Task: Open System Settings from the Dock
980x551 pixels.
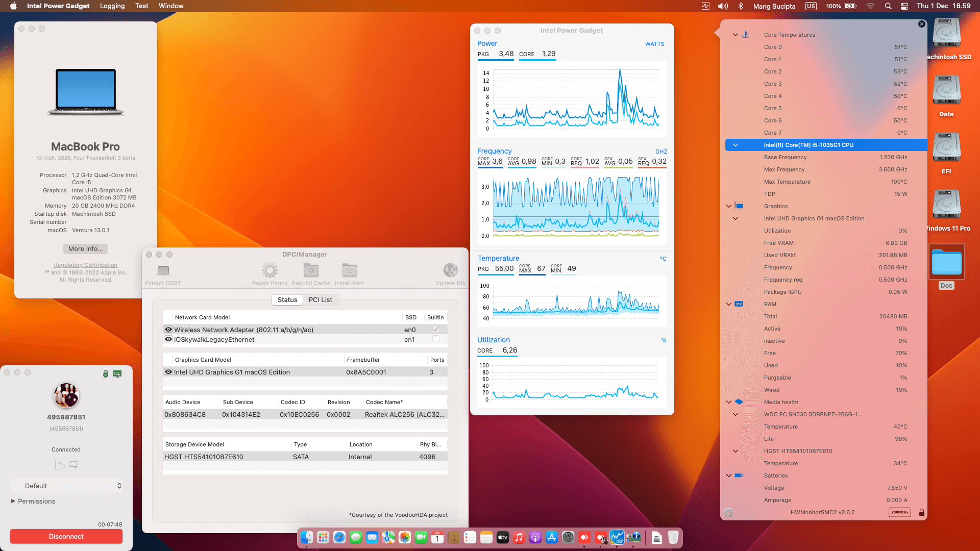Action: click(568, 537)
